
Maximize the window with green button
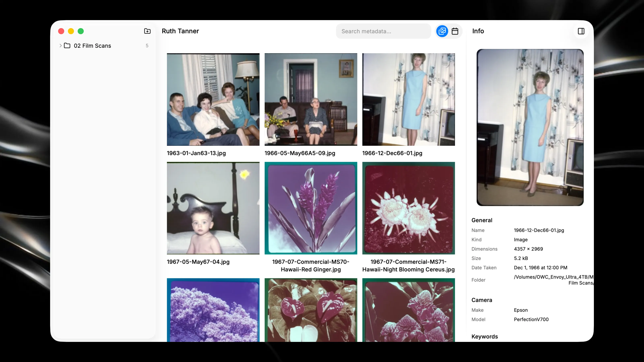80,31
